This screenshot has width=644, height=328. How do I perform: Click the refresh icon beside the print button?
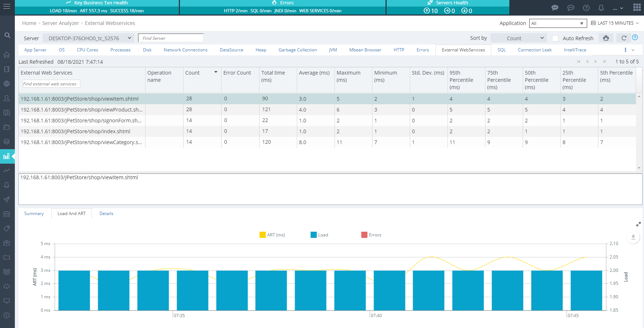(x=624, y=38)
